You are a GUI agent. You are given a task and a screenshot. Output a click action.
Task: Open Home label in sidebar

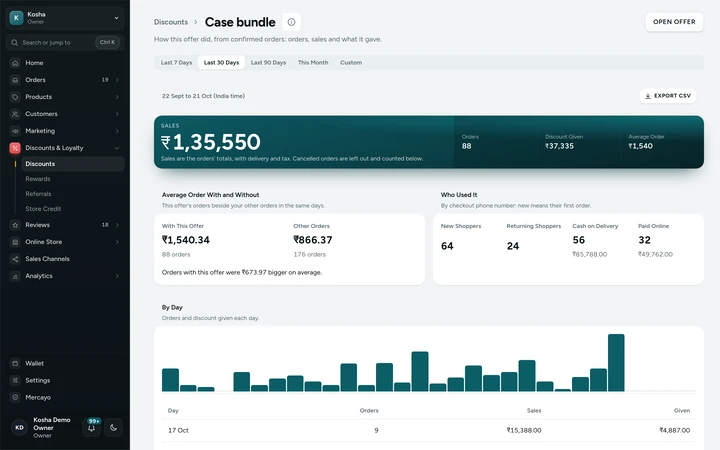pos(34,63)
